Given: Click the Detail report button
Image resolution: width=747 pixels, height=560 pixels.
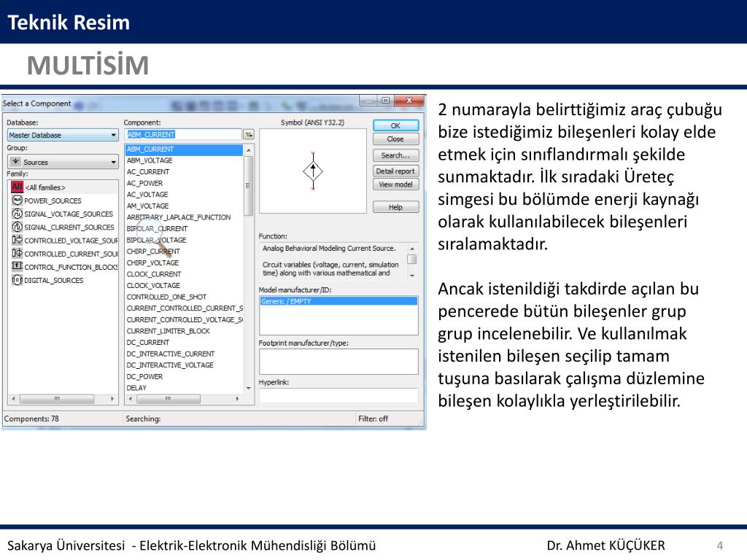Looking at the screenshot, I should (396, 171).
